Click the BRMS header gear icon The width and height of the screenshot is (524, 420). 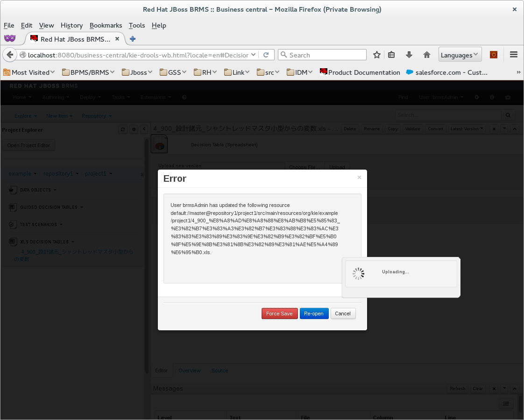476,97
